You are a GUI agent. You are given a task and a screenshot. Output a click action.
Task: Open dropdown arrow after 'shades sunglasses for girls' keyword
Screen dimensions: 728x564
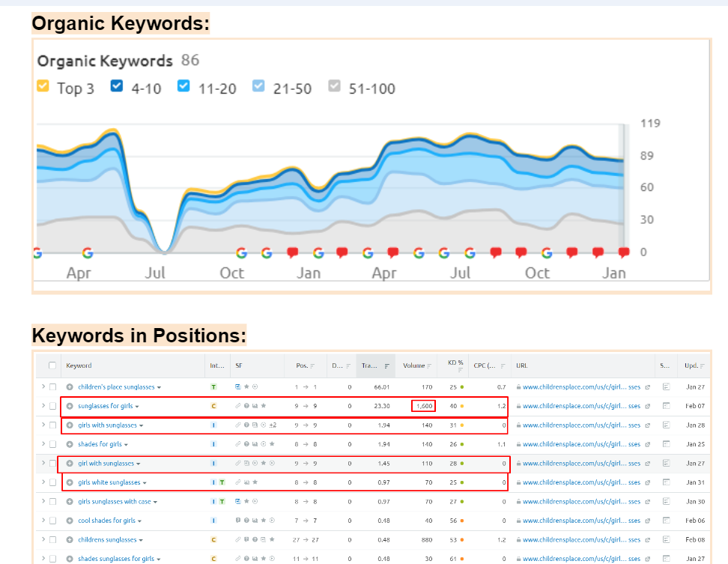[158, 560]
